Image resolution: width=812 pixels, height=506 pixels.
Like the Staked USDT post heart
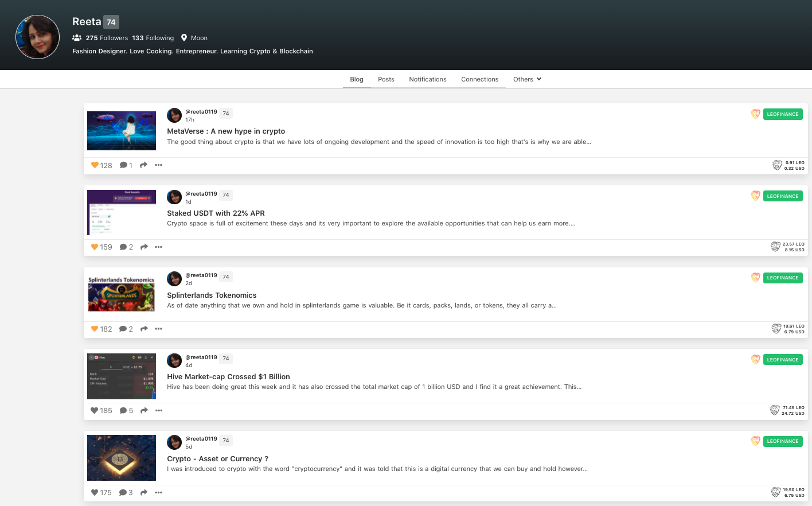[x=95, y=247]
